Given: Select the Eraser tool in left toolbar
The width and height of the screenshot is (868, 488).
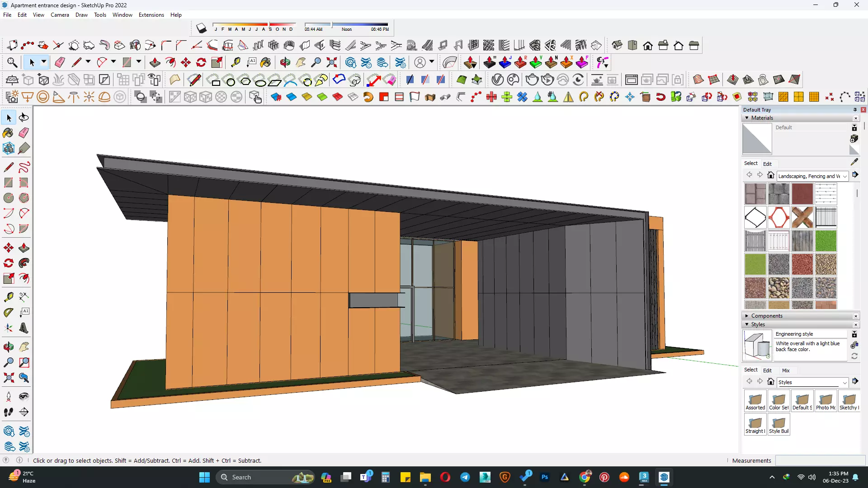Looking at the screenshot, I should coord(24,133).
